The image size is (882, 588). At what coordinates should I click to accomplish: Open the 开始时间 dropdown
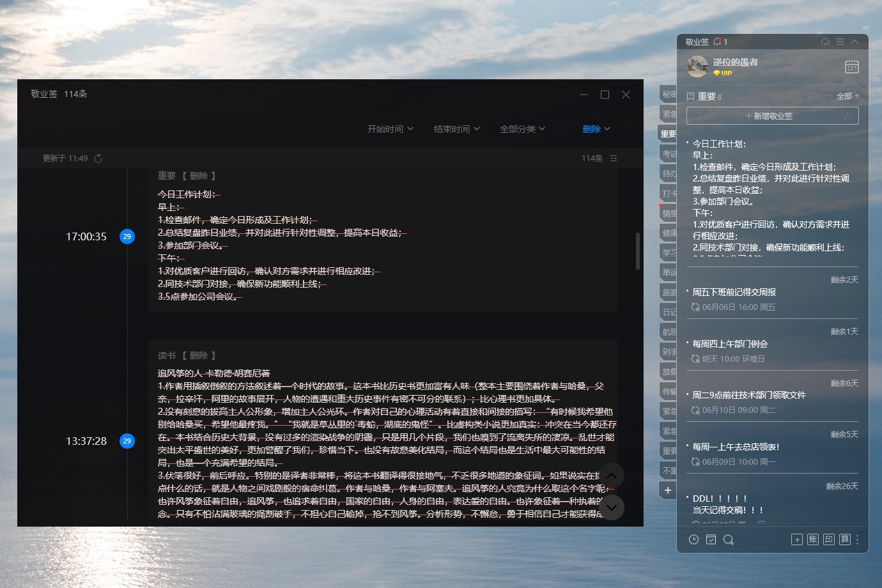click(x=390, y=129)
